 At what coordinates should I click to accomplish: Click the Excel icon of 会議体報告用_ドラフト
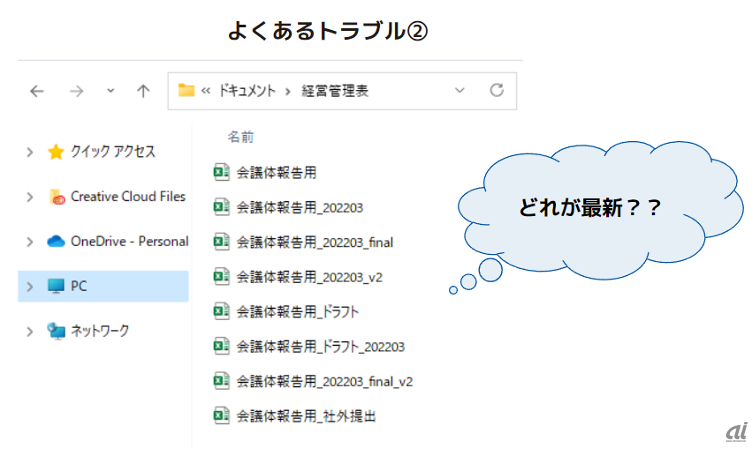click(221, 311)
